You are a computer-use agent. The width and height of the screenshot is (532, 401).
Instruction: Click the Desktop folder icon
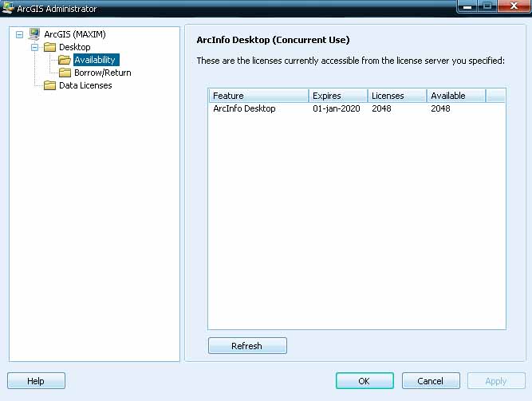point(49,47)
